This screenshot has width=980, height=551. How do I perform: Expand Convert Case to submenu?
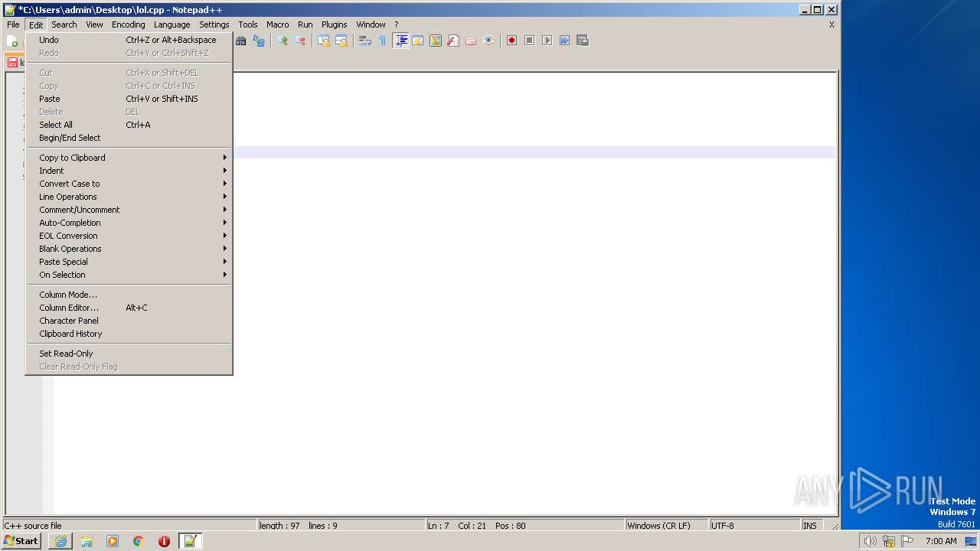[x=129, y=184]
